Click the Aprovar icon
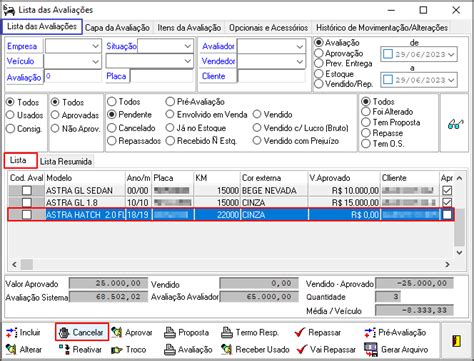474x361 pixels. pyautogui.click(x=117, y=332)
